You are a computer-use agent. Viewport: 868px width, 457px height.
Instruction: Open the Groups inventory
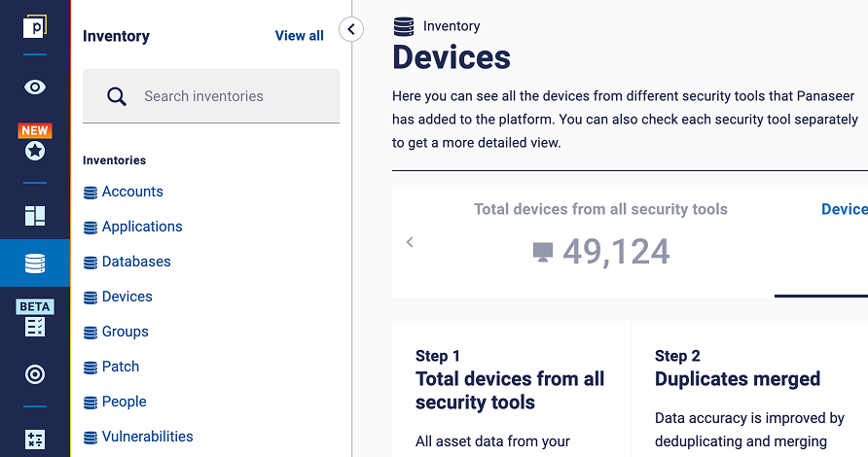[x=116, y=332]
